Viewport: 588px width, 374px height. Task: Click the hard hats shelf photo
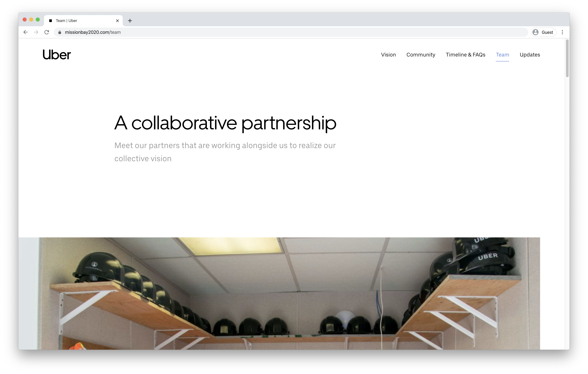coord(279,293)
